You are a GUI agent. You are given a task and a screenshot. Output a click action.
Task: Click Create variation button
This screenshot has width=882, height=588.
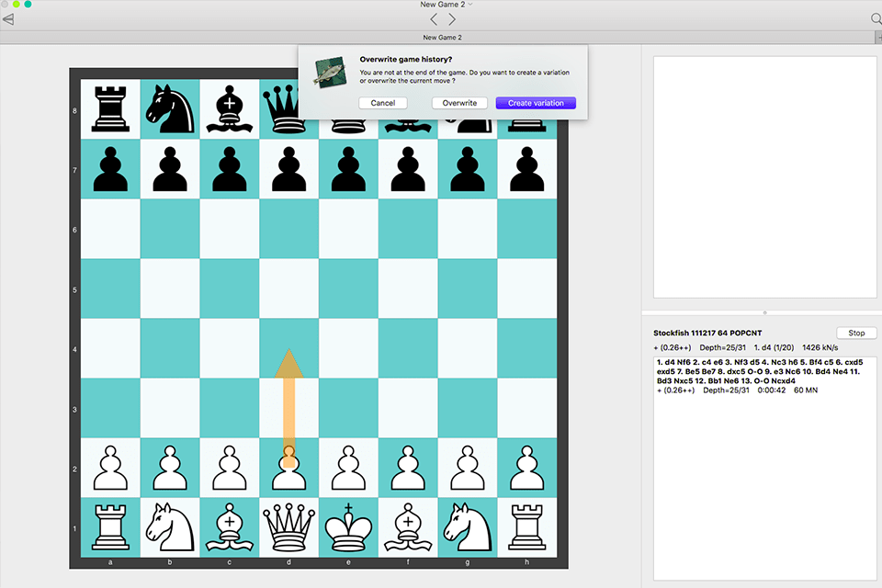click(x=536, y=103)
